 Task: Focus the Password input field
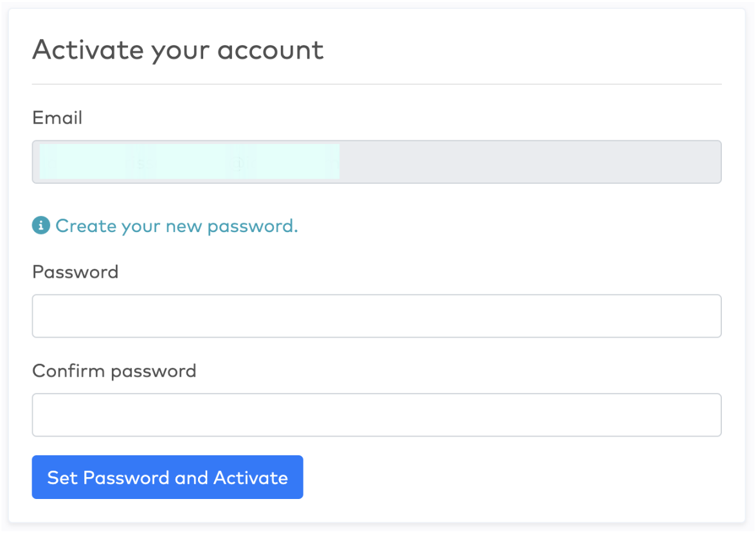click(x=377, y=316)
